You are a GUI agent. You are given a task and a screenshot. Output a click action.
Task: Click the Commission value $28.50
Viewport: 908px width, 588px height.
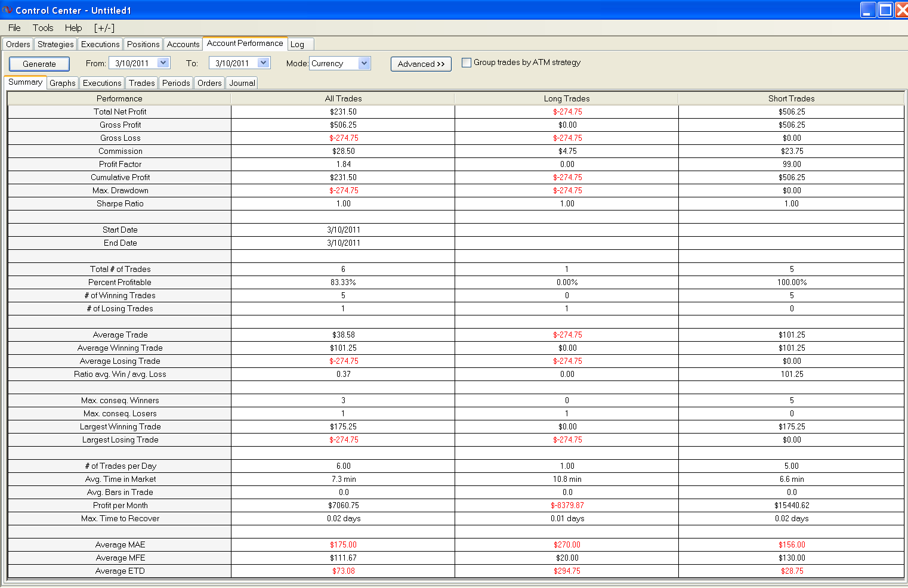[343, 151]
